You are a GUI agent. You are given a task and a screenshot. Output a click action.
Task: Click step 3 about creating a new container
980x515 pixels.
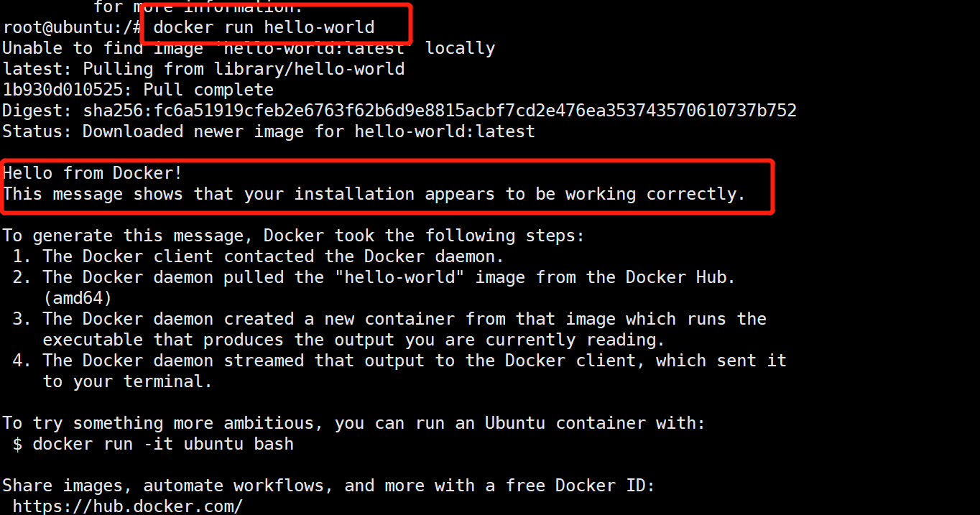click(x=404, y=319)
